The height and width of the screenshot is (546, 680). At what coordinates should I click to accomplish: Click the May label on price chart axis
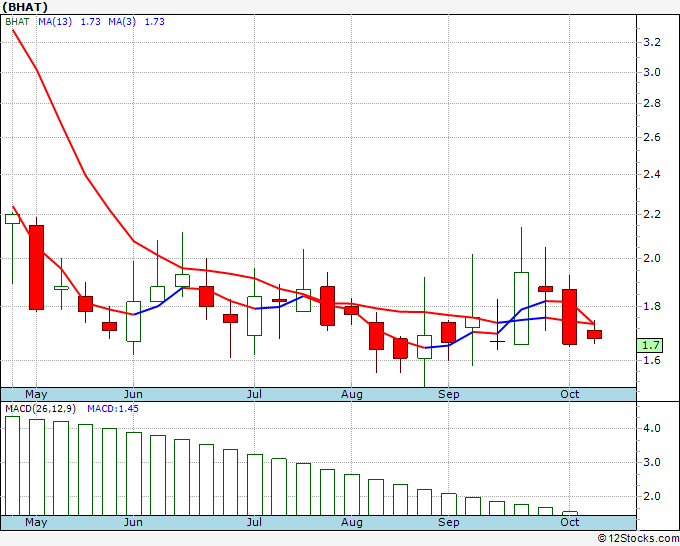pos(35,394)
